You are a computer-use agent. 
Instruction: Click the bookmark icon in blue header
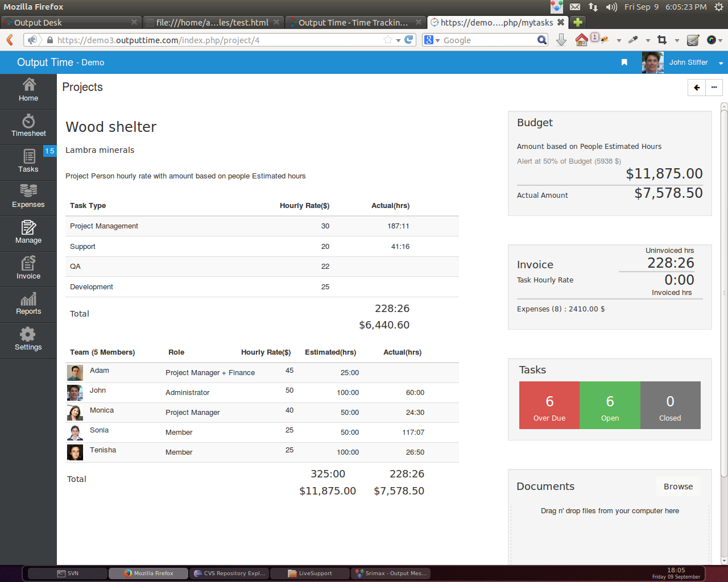pyautogui.click(x=624, y=63)
